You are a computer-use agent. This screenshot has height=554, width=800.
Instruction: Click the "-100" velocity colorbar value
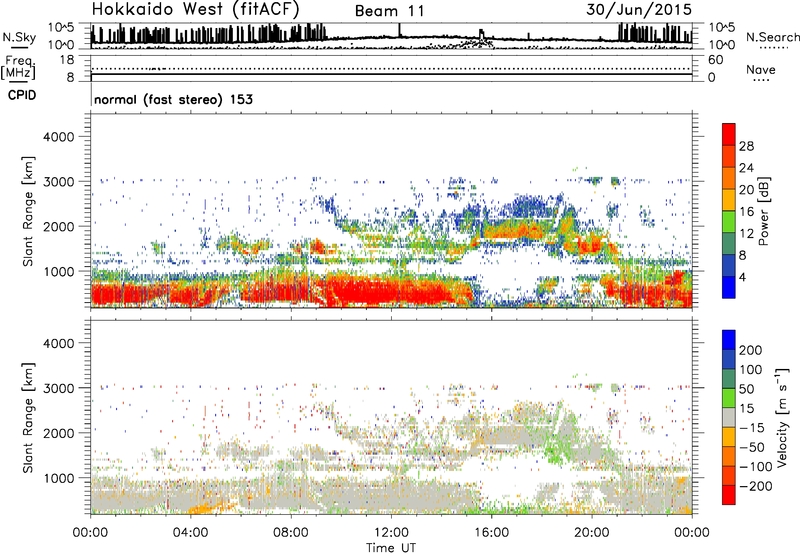pyautogui.click(x=756, y=467)
